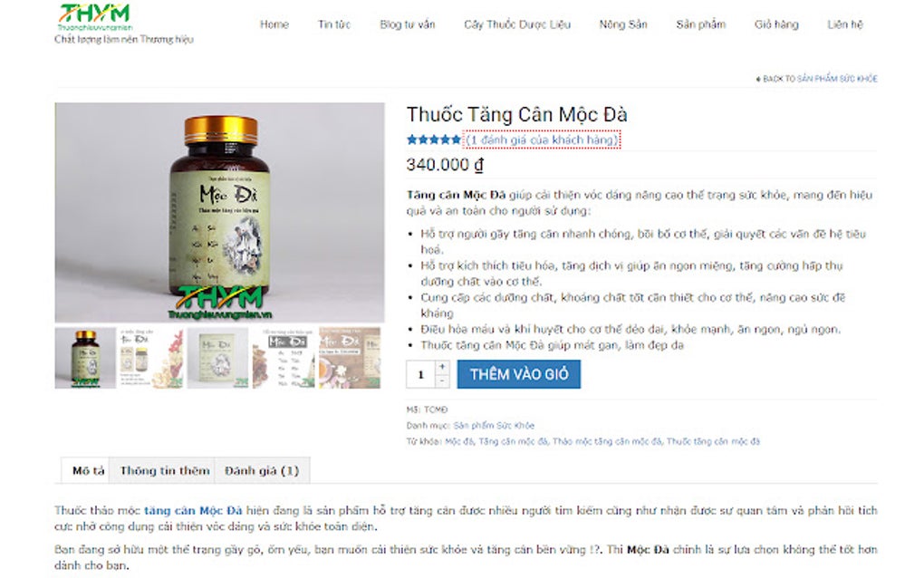
Task: Click the THYM site logo
Action: point(95,17)
